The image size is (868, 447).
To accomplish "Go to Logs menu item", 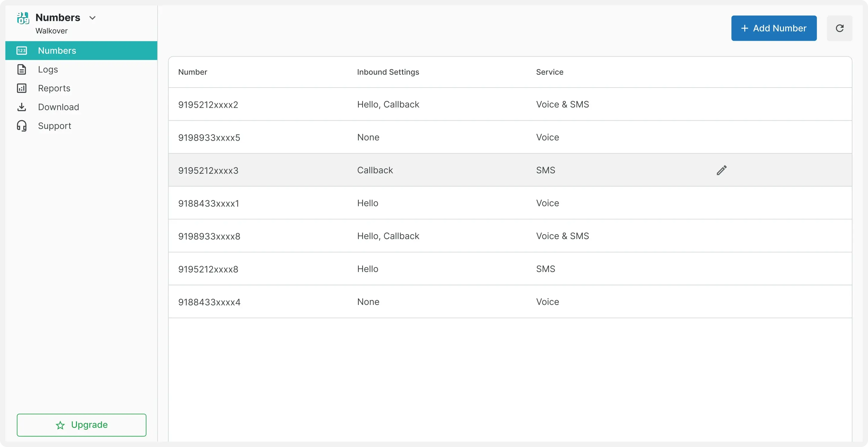I will pyautogui.click(x=48, y=69).
